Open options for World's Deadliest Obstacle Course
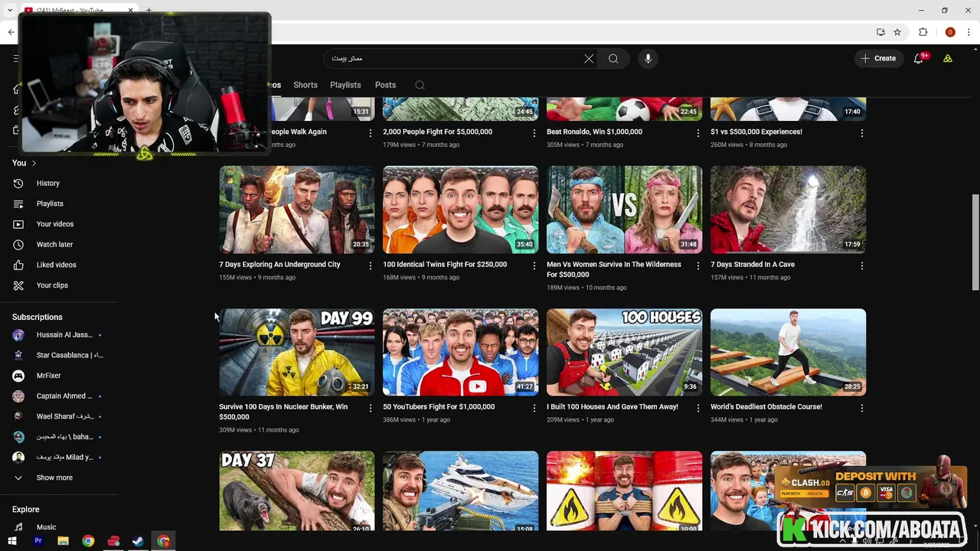Viewport: 980px width, 551px height. click(861, 408)
